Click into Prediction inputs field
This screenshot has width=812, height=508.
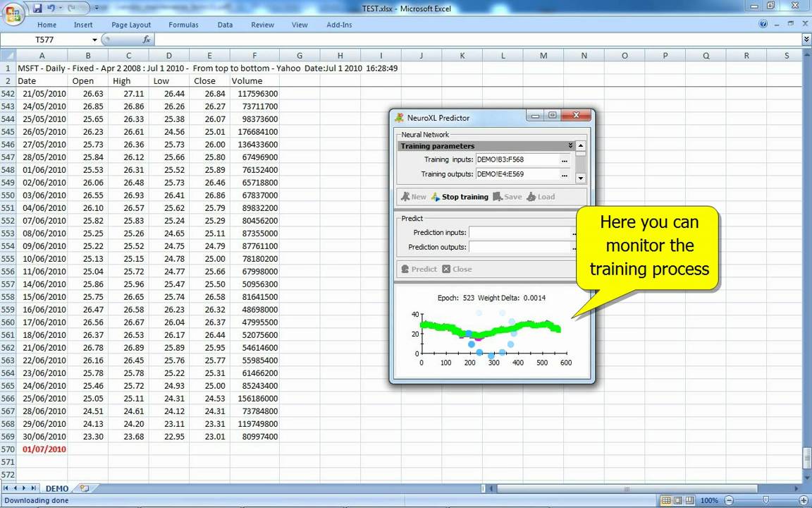[520, 233]
